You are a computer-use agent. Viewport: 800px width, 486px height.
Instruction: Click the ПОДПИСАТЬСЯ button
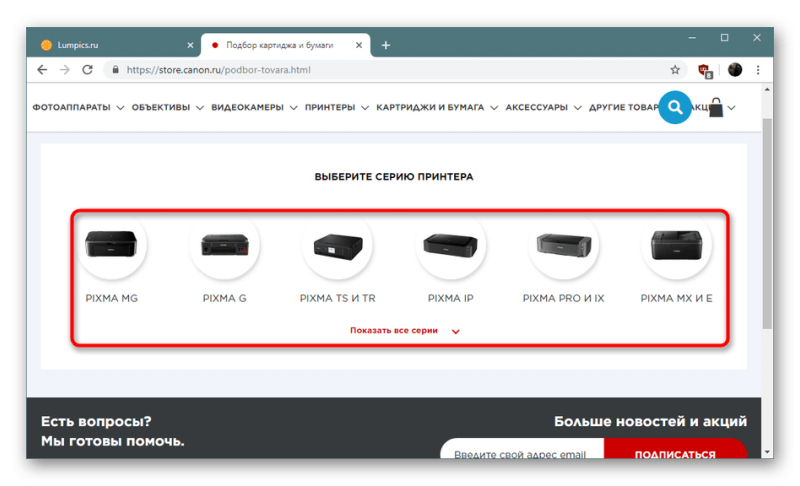[675, 449]
